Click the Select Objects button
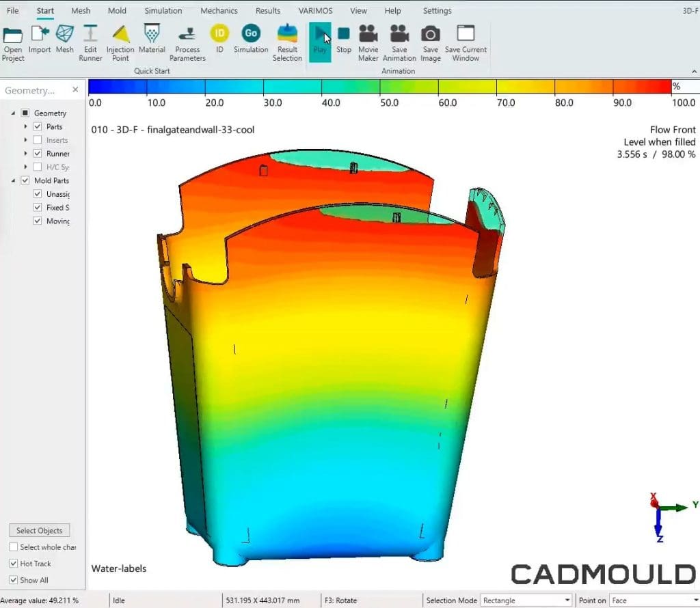This screenshot has width=700, height=608. [39, 530]
